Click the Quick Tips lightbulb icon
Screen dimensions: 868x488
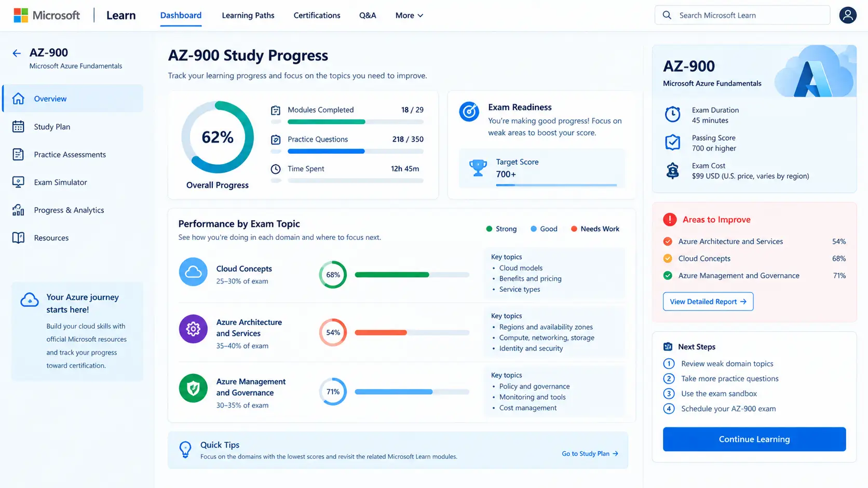click(x=185, y=450)
